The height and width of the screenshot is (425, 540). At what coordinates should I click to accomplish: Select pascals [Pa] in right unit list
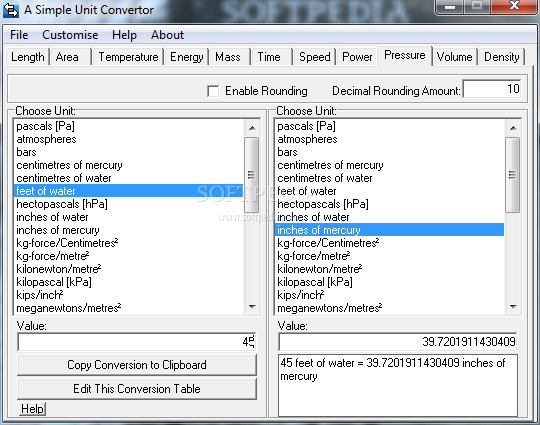(390, 126)
